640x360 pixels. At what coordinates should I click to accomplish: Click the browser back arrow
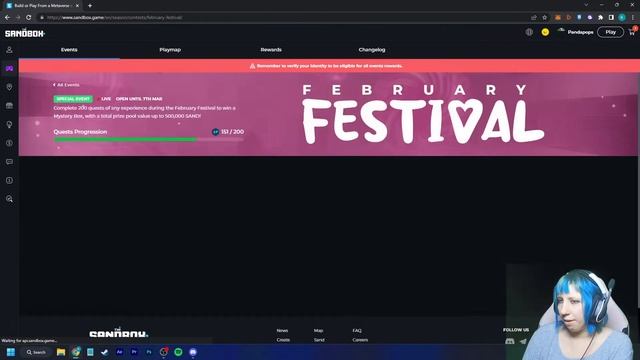[7, 18]
